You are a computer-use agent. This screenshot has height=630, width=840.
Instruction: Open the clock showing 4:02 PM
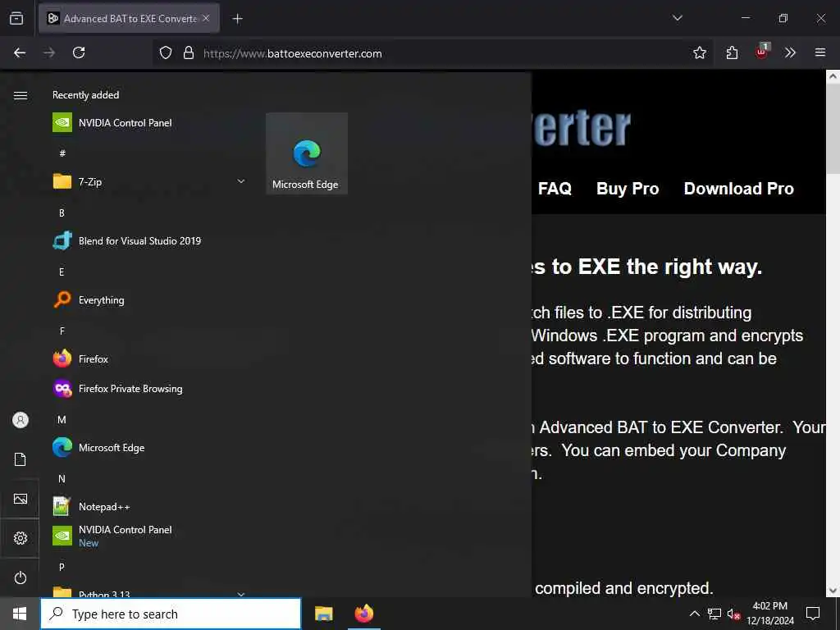770,614
